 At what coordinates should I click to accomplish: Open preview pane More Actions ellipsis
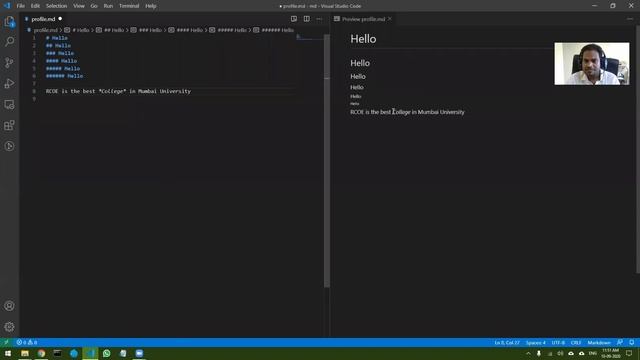630,19
